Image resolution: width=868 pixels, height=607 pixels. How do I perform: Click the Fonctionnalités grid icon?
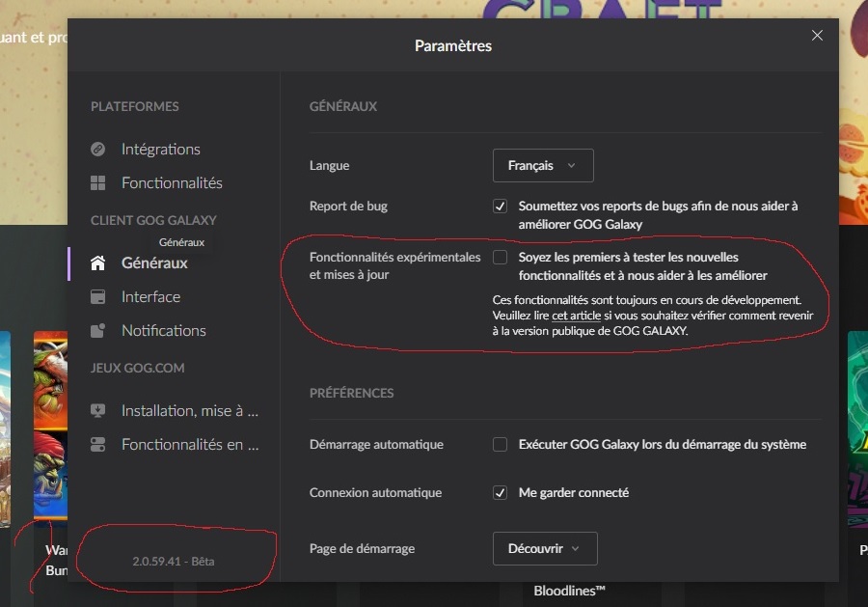pos(98,182)
